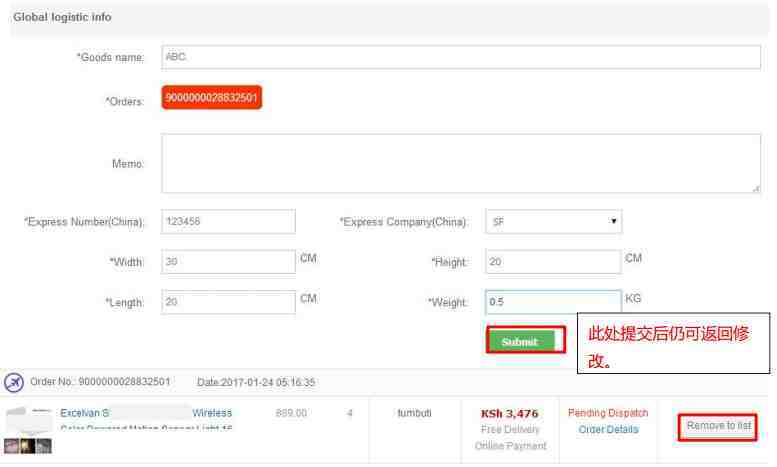The height and width of the screenshot is (467, 777).
Task: Click the Width input field
Action: (x=228, y=261)
